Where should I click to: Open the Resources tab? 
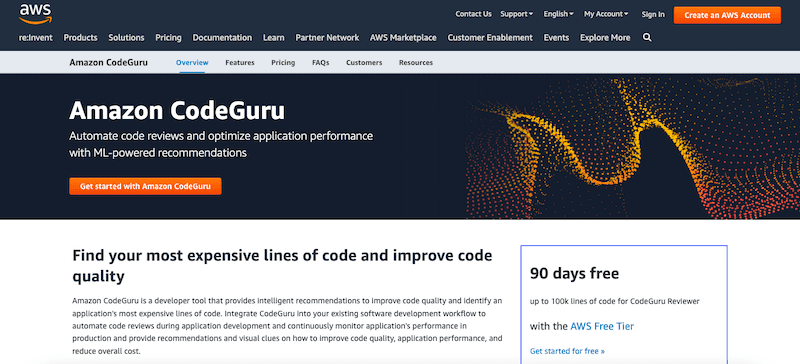pyautogui.click(x=416, y=62)
